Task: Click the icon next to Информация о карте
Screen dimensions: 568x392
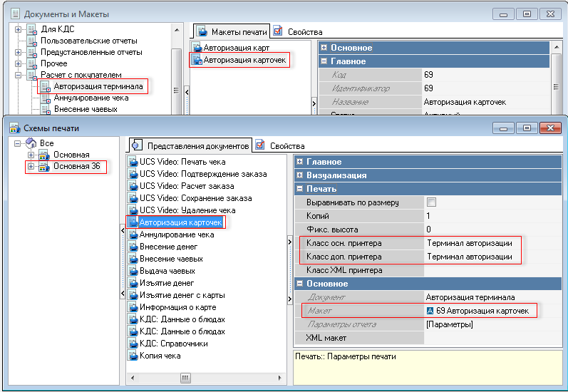Action: tap(133, 307)
